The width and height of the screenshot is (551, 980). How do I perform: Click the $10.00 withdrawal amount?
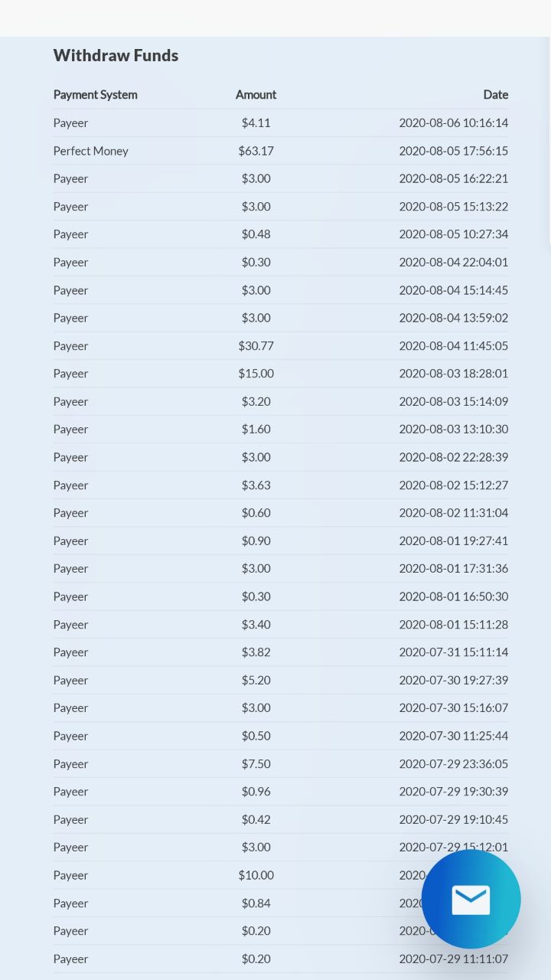(256, 875)
